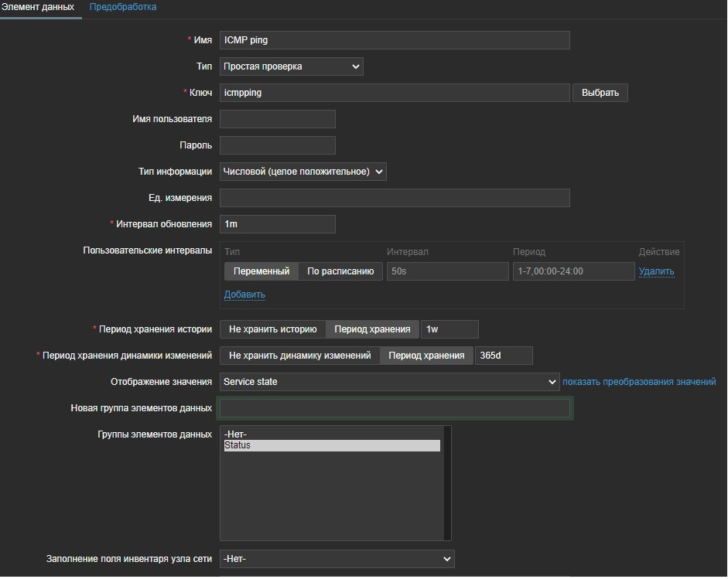The image size is (728, 579).
Task: Focus the Интервал обновления field 1m
Action: [277, 224]
